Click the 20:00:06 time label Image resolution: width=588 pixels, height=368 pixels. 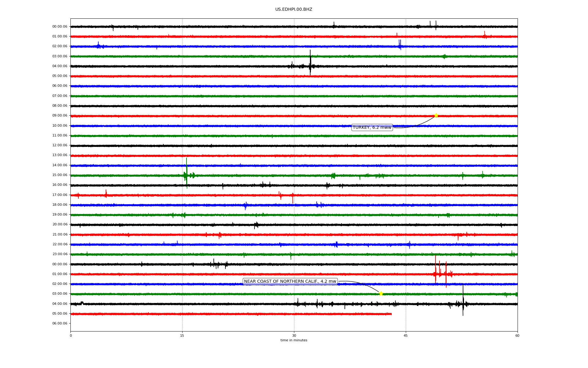pos(60,224)
